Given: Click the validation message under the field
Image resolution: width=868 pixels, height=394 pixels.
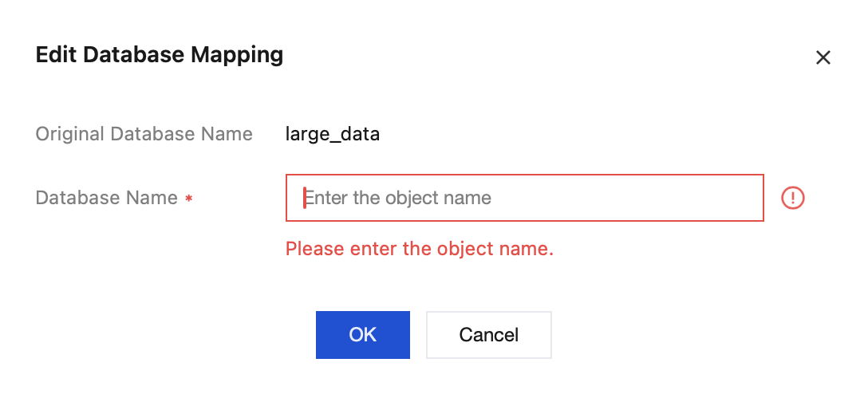Looking at the screenshot, I should pyautogui.click(x=420, y=249).
